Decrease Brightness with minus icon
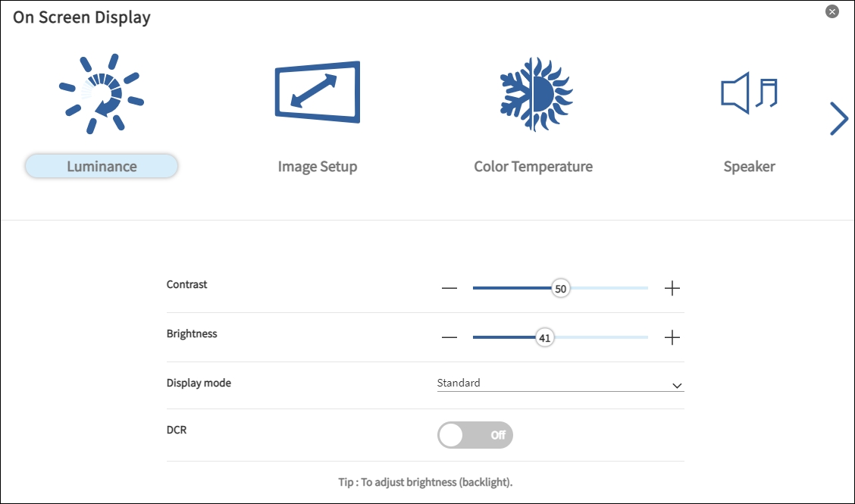 coord(449,337)
